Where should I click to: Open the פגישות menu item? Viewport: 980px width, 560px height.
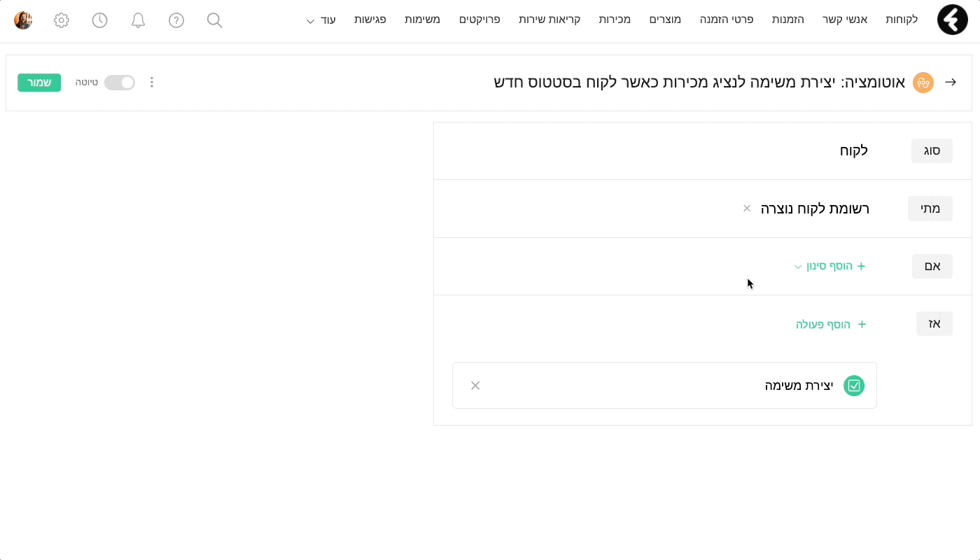click(x=370, y=20)
